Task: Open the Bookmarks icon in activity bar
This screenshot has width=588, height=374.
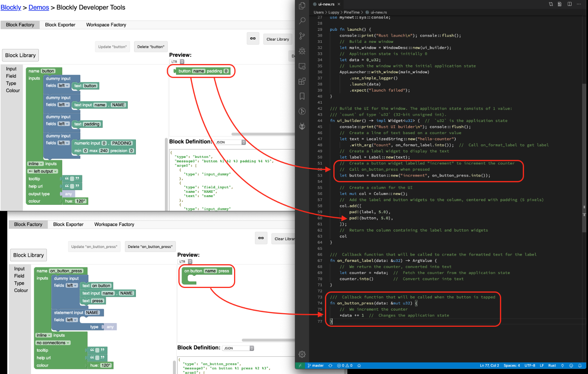Action: [302, 96]
